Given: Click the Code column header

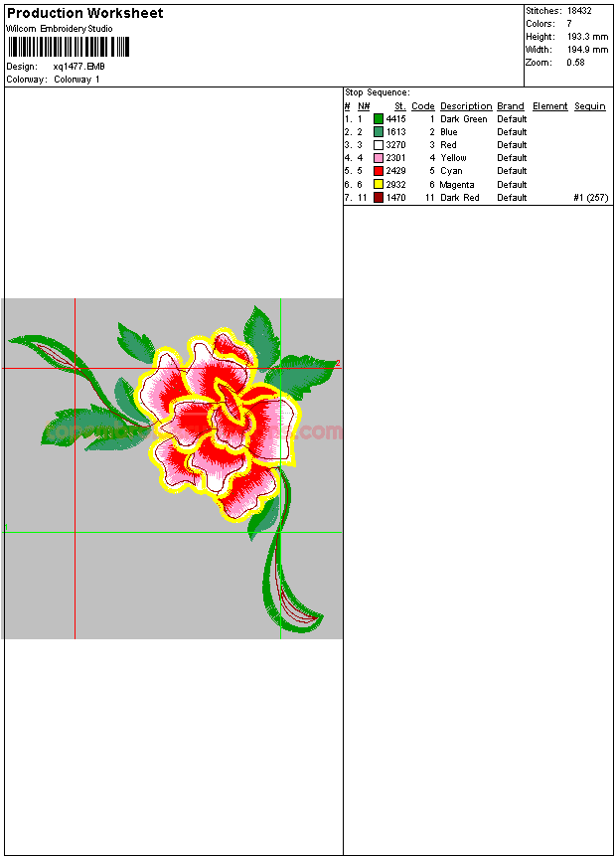Looking at the screenshot, I should pyautogui.click(x=422, y=106).
